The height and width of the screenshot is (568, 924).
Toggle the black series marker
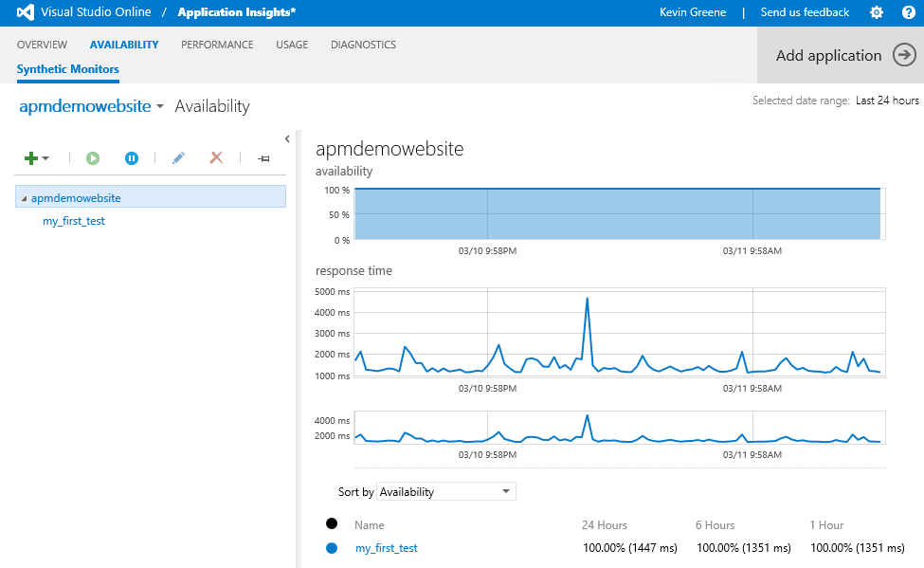point(331,522)
